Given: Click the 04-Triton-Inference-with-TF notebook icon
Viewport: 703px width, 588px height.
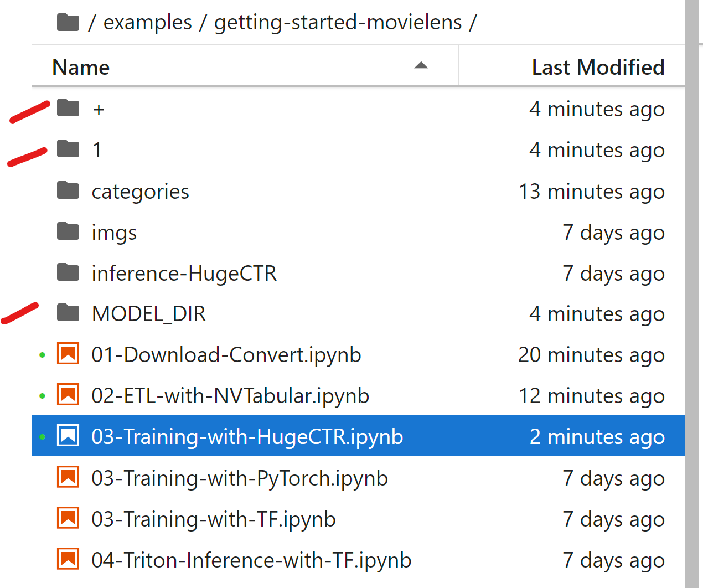Looking at the screenshot, I should [68, 559].
